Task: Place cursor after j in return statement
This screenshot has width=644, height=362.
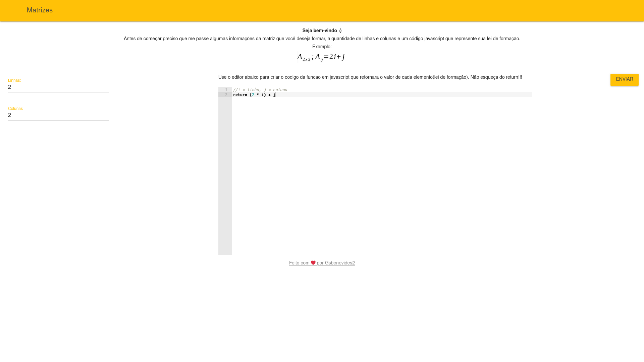Action: point(276,95)
